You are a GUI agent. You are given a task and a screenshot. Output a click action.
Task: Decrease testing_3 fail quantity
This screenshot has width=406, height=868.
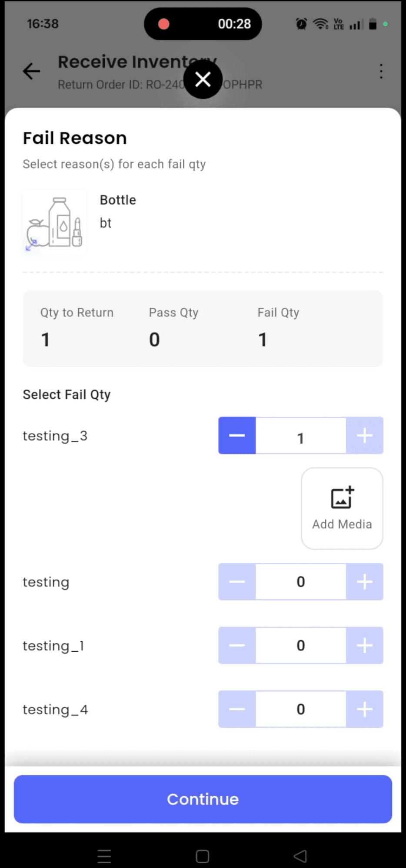coord(237,436)
